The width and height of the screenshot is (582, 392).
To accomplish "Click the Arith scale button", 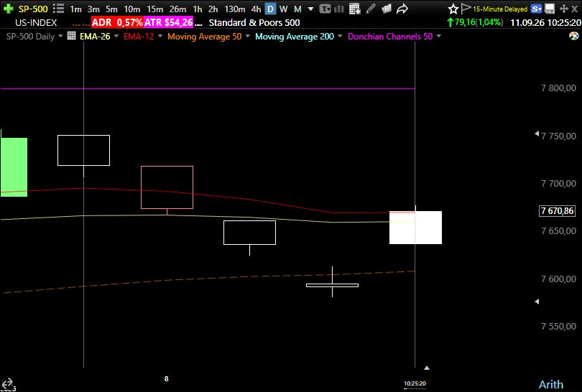I will coord(551,384).
